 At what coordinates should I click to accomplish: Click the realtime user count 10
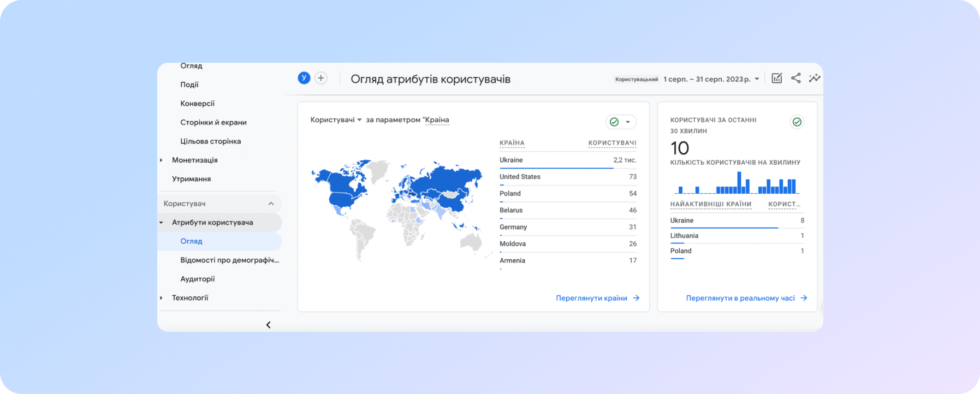coord(680,148)
